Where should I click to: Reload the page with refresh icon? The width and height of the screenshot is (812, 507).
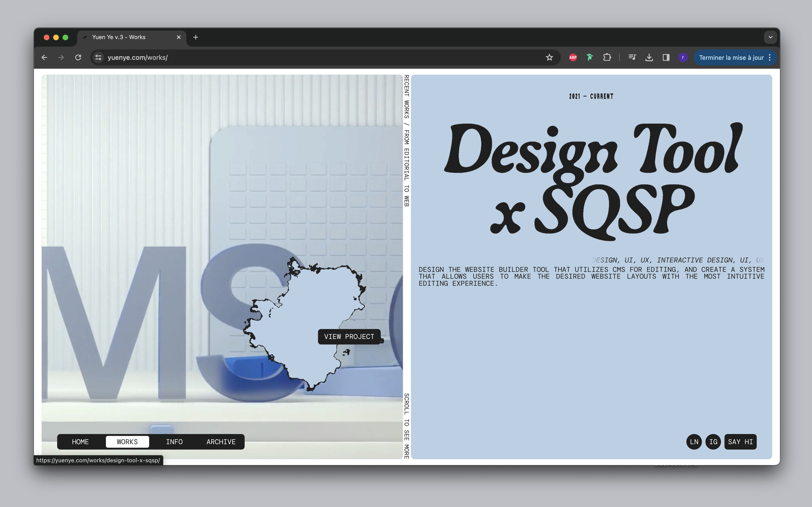pyautogui.click(x=78, y=57)
